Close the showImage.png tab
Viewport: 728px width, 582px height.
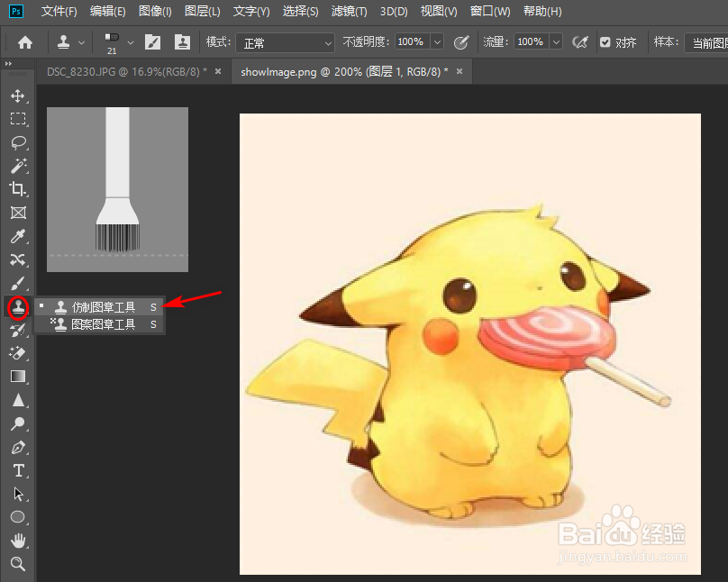pyautogui.click(x=460, y=71)
